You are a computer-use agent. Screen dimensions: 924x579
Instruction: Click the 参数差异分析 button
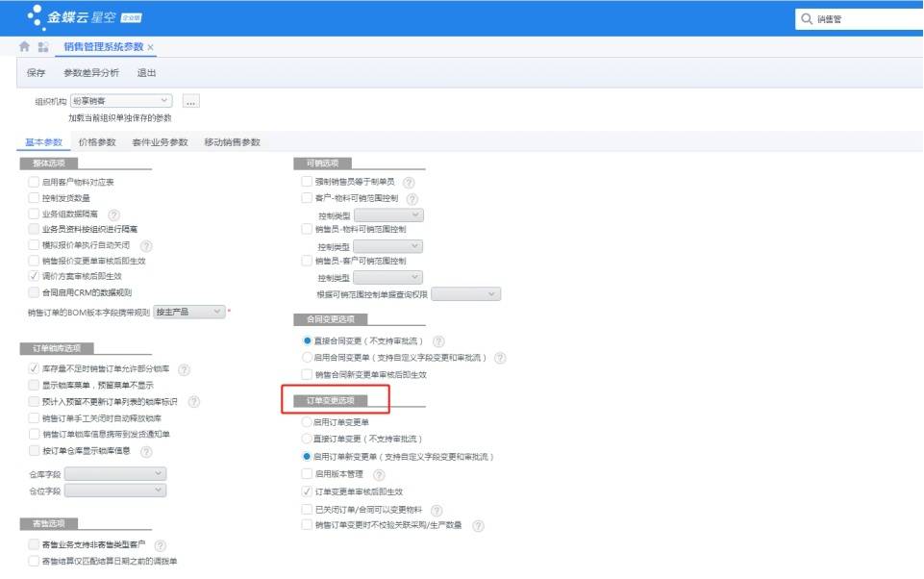coord(91,72)
